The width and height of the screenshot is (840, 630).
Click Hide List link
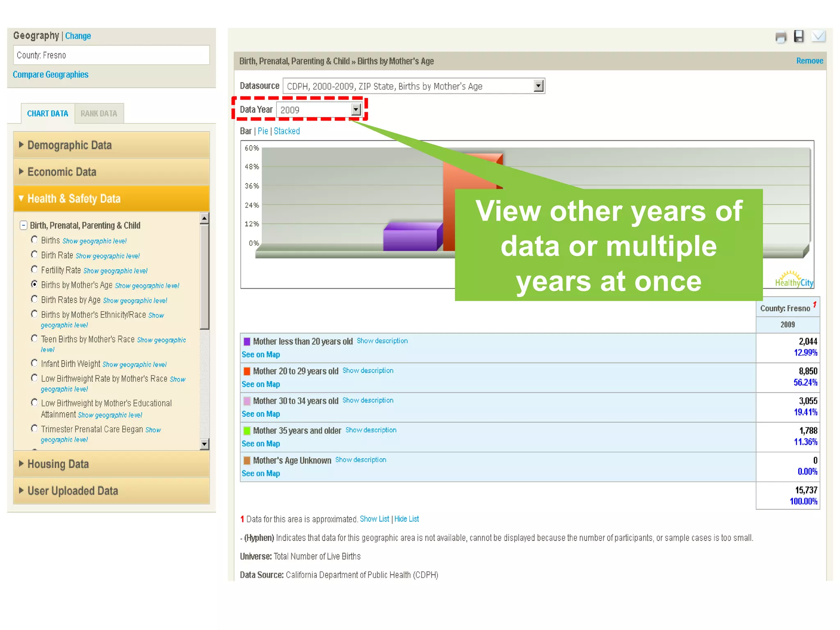point(406,519)
